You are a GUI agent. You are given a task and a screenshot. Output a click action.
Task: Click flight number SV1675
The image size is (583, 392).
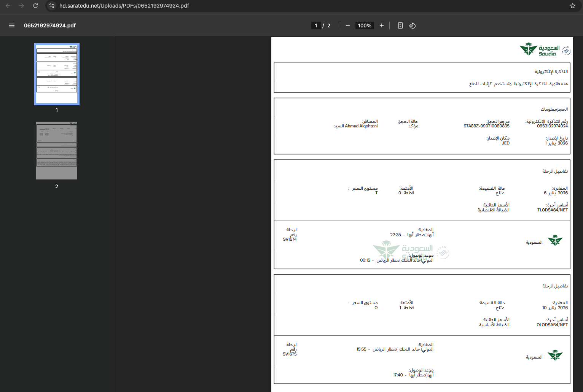coord(290,354)
